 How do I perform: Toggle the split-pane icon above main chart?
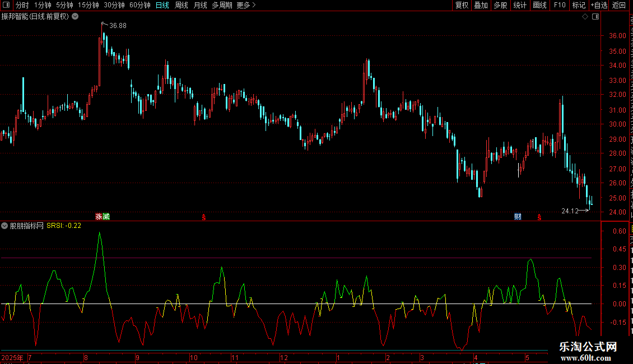coord(595,17)
